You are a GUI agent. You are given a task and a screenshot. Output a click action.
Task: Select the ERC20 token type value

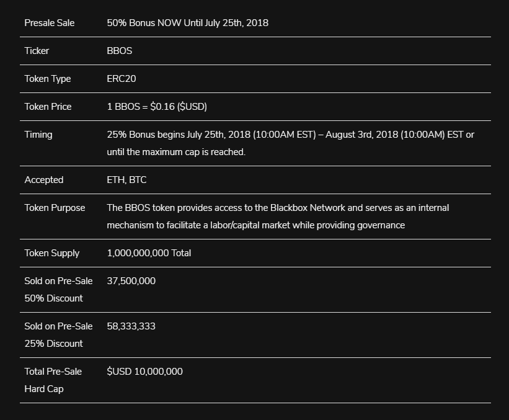tap(122, 79)
